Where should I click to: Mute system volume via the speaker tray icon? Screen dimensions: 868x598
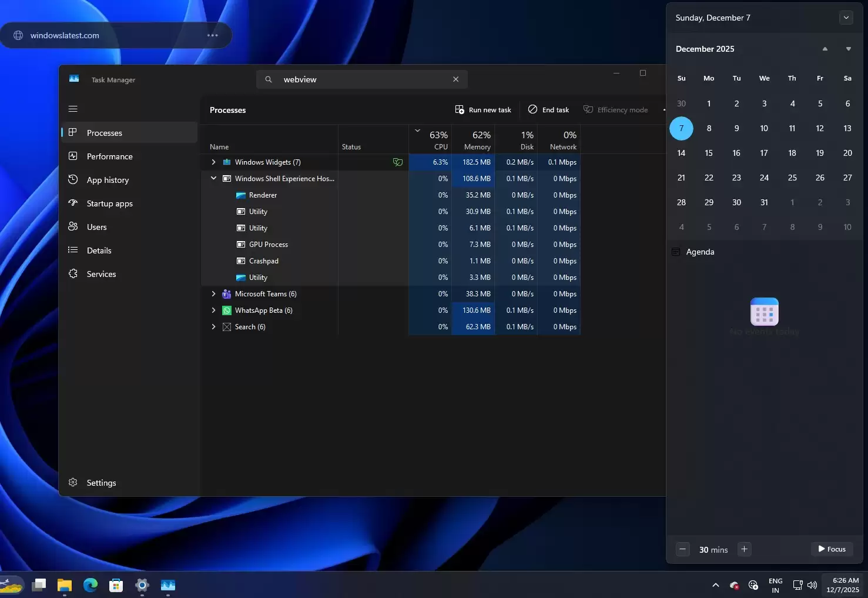pos(812,584)
